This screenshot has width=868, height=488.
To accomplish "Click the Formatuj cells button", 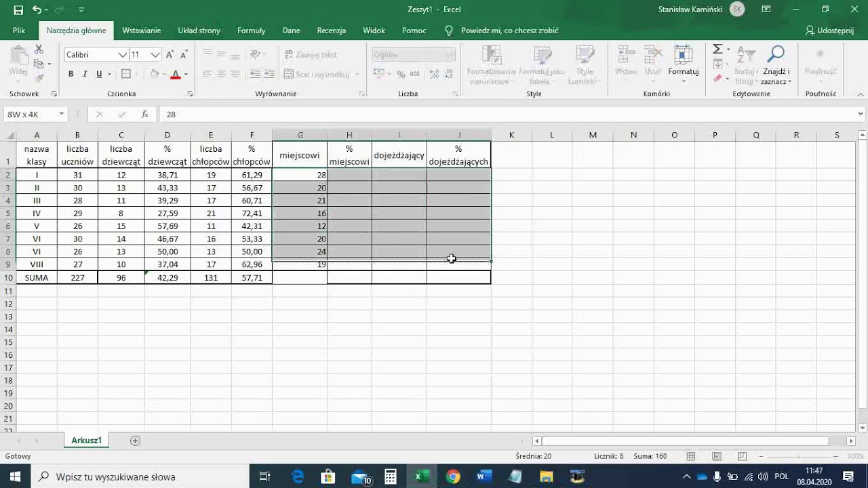I will coord(683,64).
